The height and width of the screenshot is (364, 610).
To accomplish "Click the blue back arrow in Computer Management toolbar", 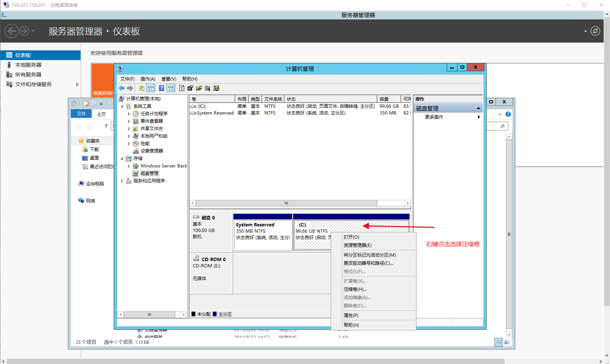I will [122, 88].
